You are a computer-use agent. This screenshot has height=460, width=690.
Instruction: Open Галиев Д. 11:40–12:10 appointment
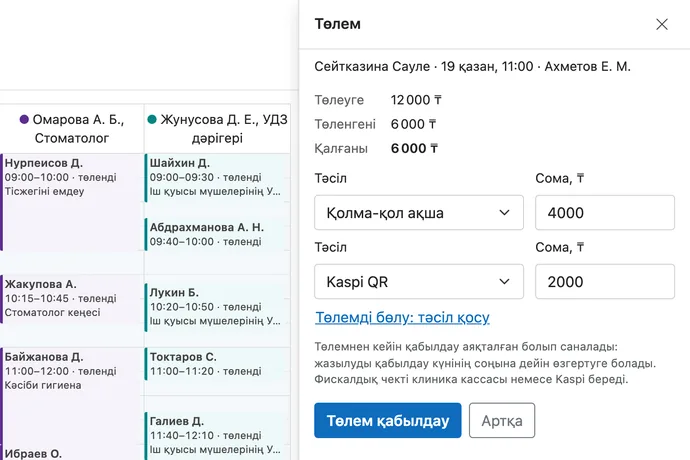[217, 436]
